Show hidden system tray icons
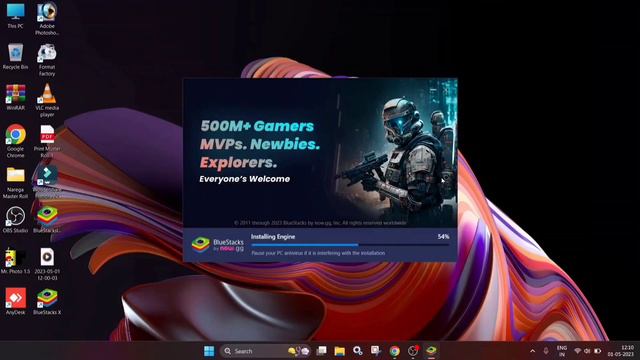Viewport: 640px width, 360px height. 533,351
